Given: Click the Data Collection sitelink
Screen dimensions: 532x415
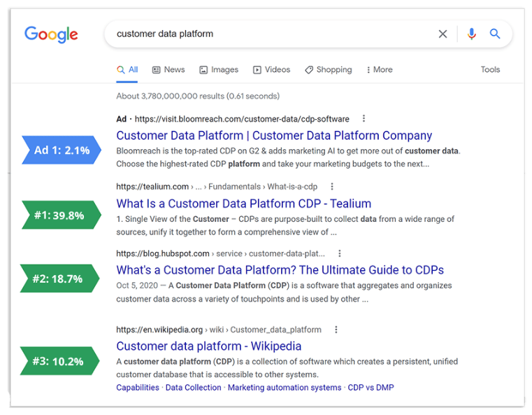Looking at the screenshot, I should tap(193, 388).
